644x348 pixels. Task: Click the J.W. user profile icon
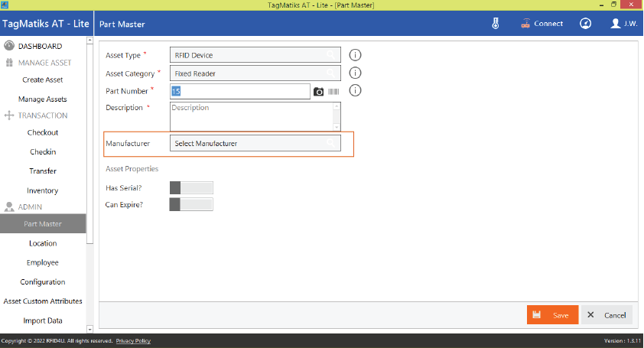(x=616, y=24)
